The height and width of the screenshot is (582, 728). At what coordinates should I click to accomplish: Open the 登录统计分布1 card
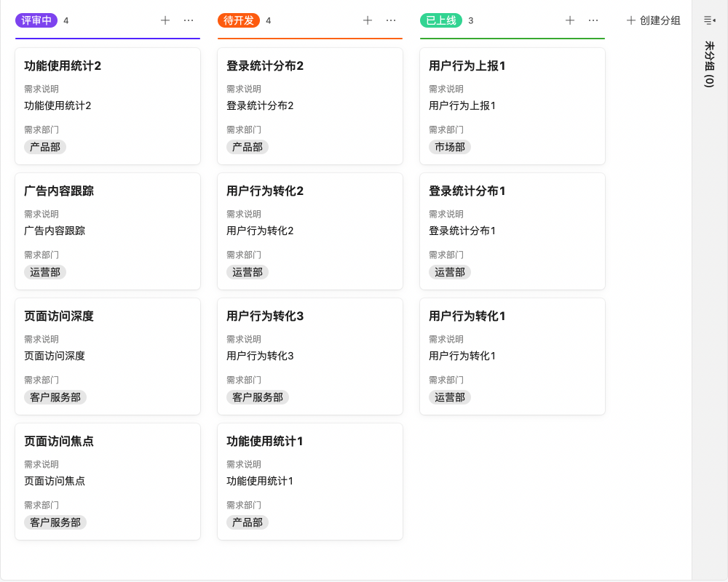point(512,231)
